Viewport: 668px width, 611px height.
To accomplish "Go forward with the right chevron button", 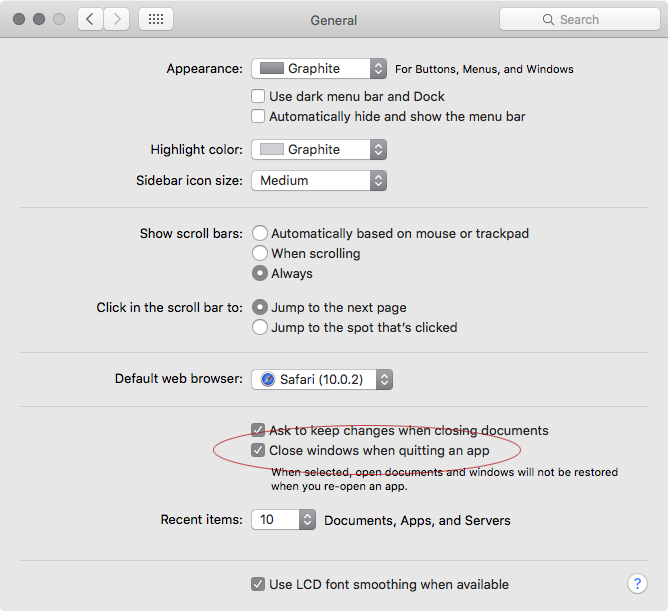I will (116, 19).
